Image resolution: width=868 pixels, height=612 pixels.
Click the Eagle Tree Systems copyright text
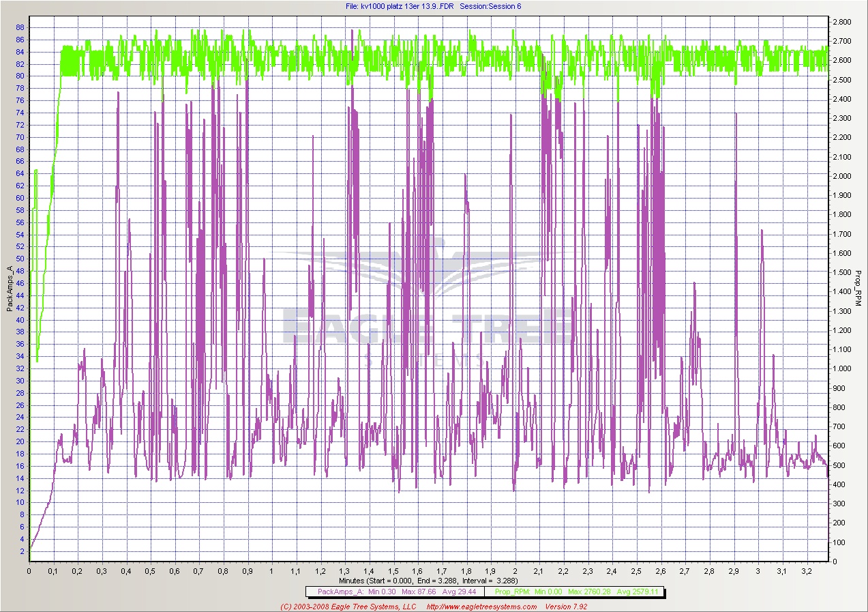coord(357,607)
